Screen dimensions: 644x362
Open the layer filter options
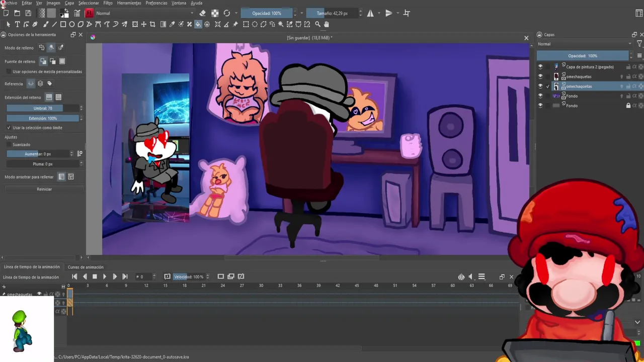pos(639,44)
